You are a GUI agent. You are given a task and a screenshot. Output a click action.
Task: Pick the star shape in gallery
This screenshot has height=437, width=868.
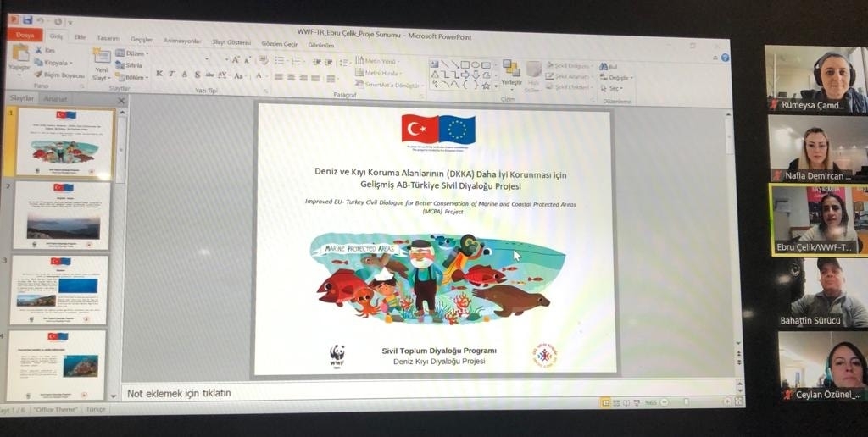coord(486,86)
